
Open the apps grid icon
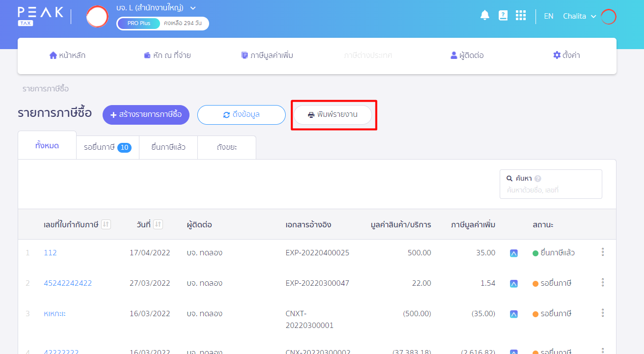point(521,15)
